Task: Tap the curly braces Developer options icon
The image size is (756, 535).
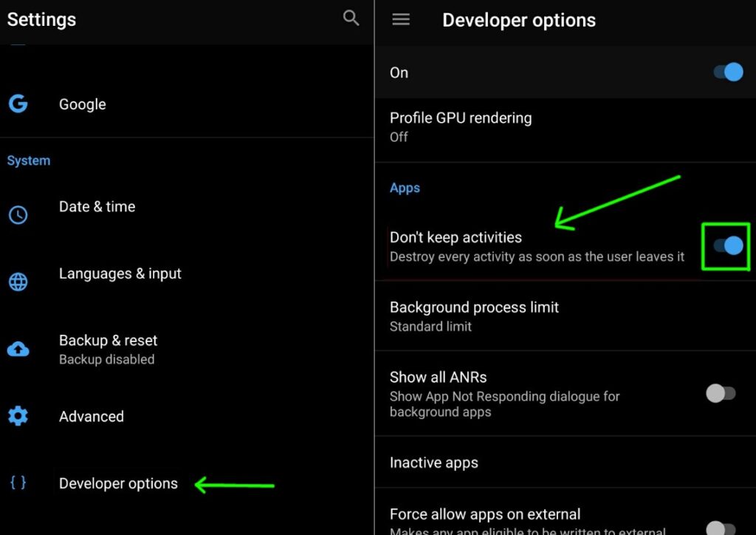Action: point(18,483)
